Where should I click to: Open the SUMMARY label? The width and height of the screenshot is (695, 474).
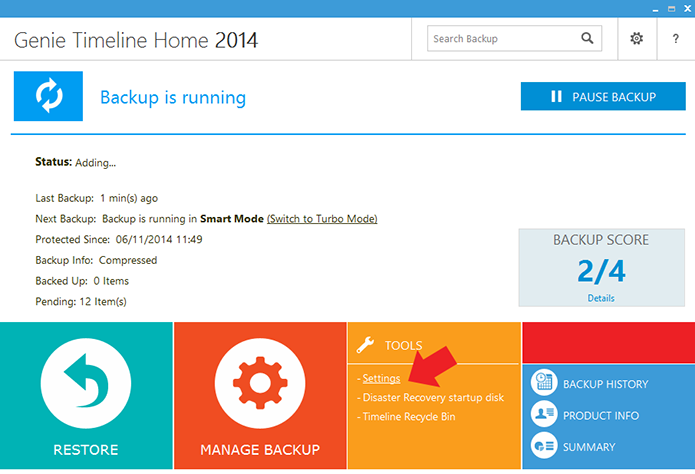point(589,447)
